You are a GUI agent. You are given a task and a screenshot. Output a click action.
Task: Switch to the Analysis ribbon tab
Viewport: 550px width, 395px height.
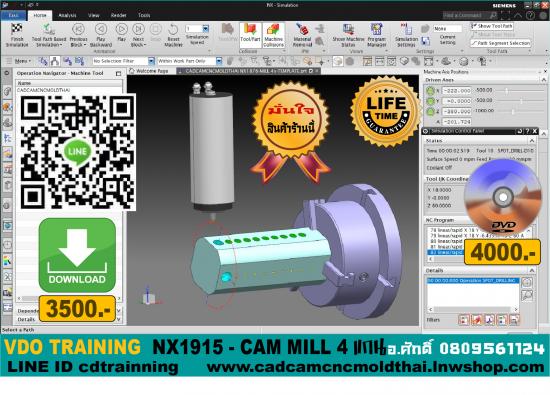tap(67, 15)
